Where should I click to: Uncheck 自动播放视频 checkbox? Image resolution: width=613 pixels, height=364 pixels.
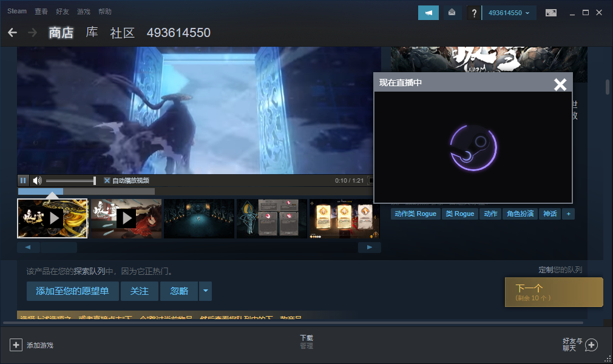pyautogui.click(x=107, y=180)
